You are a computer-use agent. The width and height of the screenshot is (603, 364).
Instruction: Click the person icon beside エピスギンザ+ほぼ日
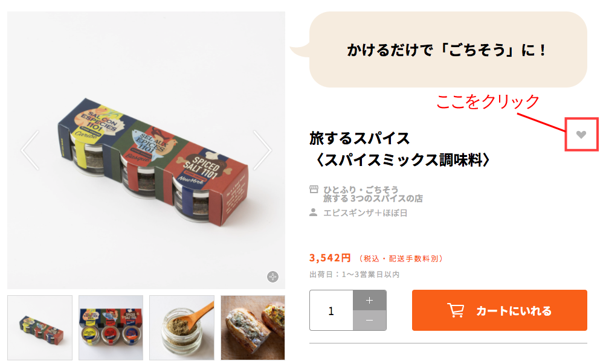tap(314, 212)
